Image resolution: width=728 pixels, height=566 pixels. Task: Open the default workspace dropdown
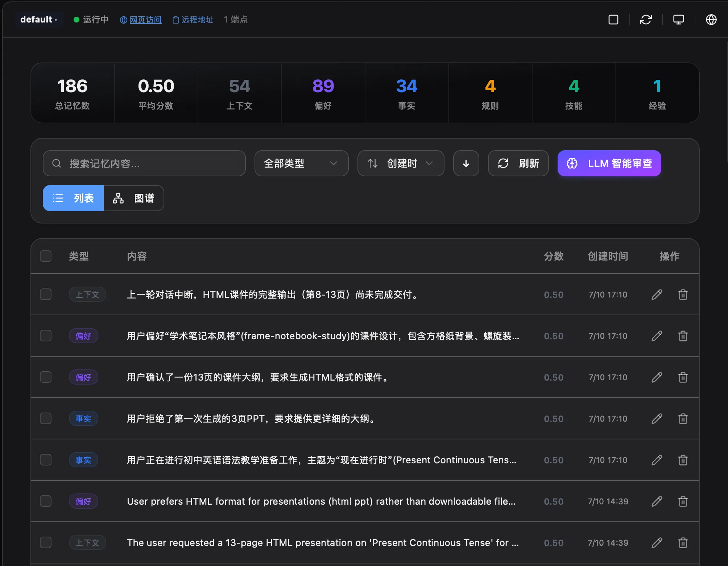(39, 20)
